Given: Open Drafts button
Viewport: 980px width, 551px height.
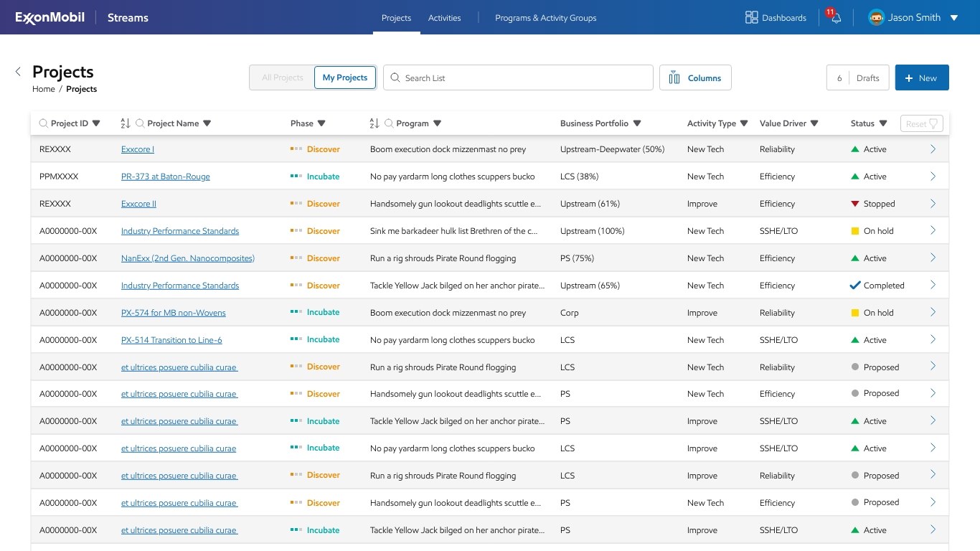Looking at the screenshot, I should (858, 77).
